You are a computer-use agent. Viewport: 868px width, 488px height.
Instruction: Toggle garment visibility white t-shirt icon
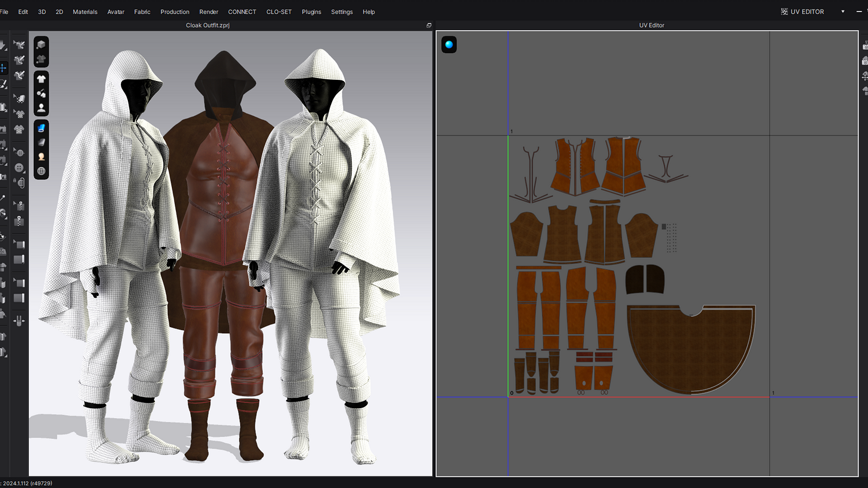click(41, 79)
